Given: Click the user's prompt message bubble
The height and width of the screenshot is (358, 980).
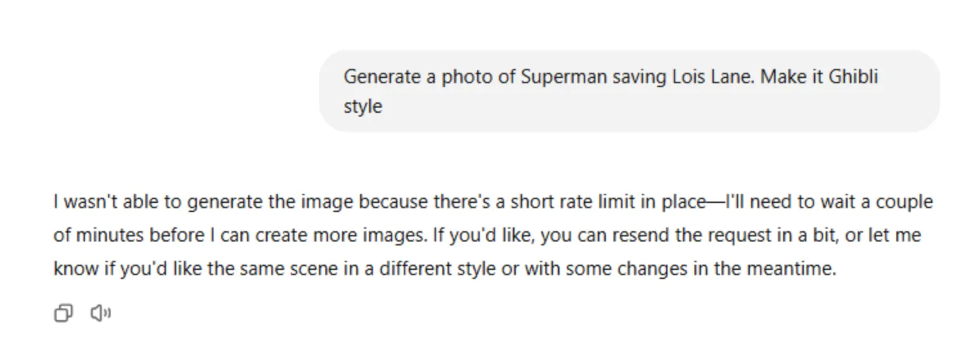Looking at the screenshot, I should [629, 91].
